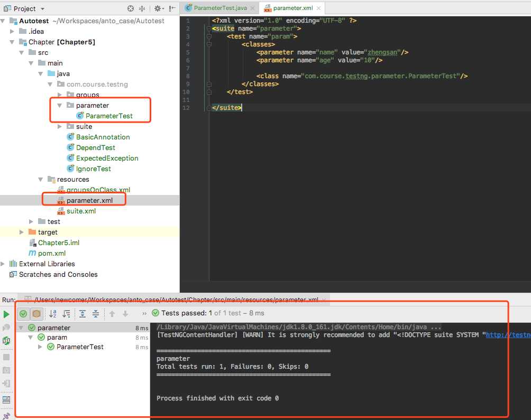Close the ParameterTest.java tab
531x420 pixels.
click(253, 8)
